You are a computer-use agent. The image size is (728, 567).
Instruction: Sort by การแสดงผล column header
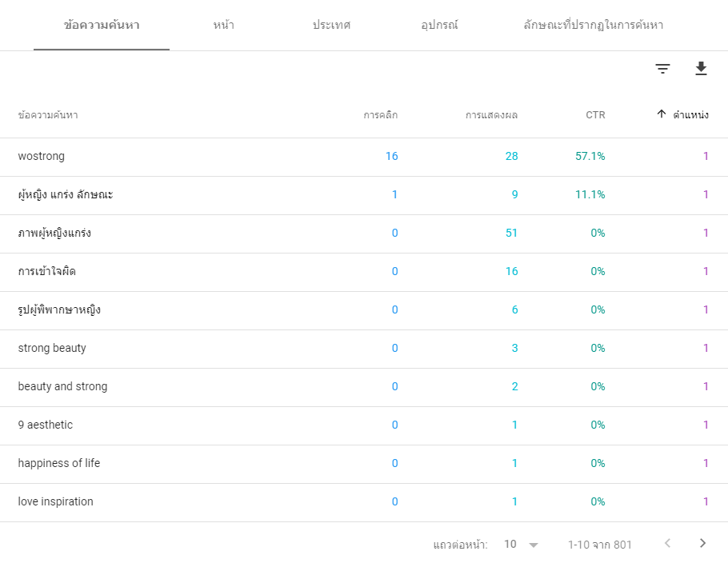coord(491,115)
